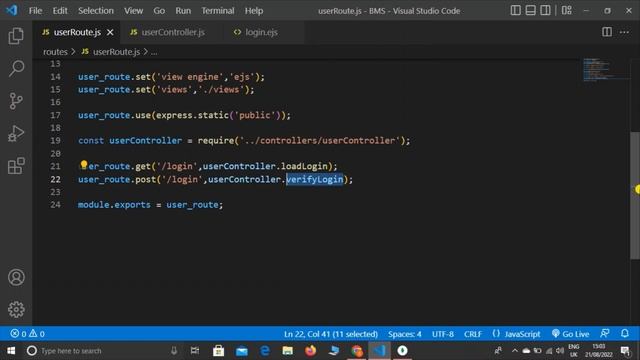Image resolution: width=640 pixels, height=360 pixels.
Task: Open the notifications bell in status bar
Action: tap(625, 333)
